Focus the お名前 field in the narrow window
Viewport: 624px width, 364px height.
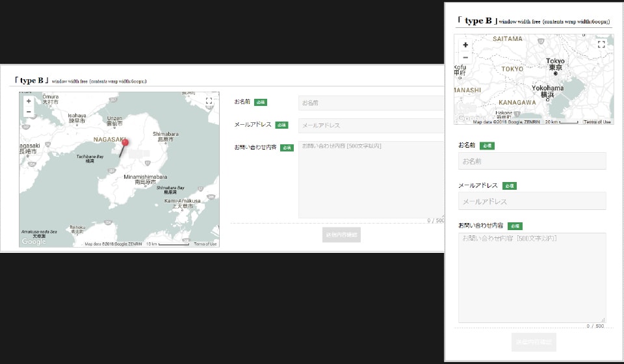pos(532,161)
